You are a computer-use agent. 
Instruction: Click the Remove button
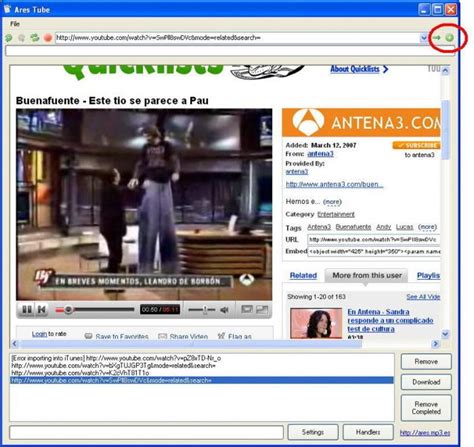point(426,362)
